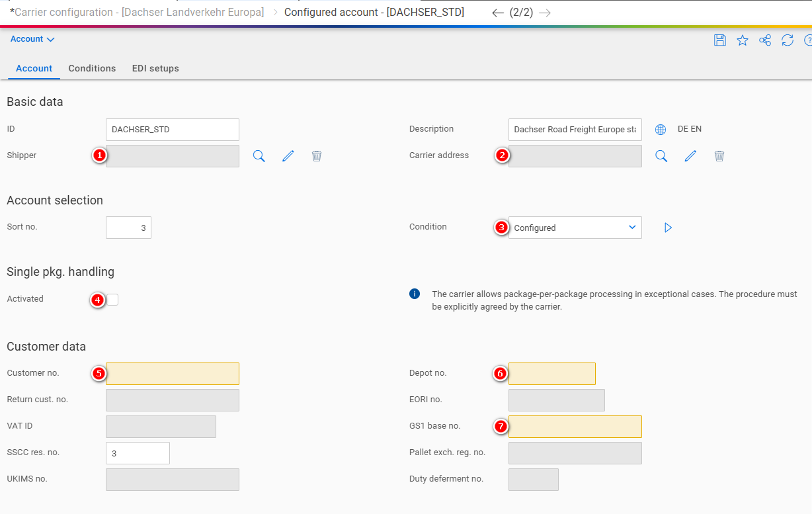Click the Configured account breadcrumb
812x514 pixels.
[374, 12]
